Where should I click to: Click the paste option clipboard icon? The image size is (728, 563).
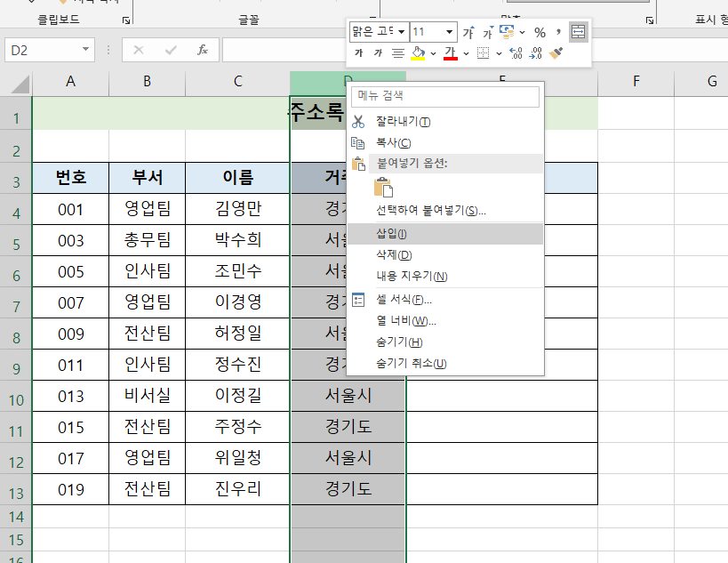click(x=383, y=188)
